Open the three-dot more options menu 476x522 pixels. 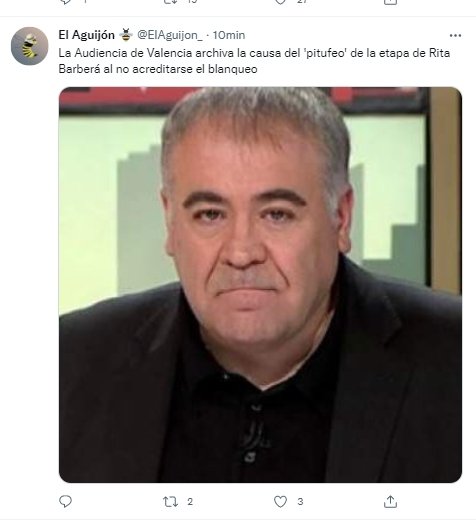[455, 35]
